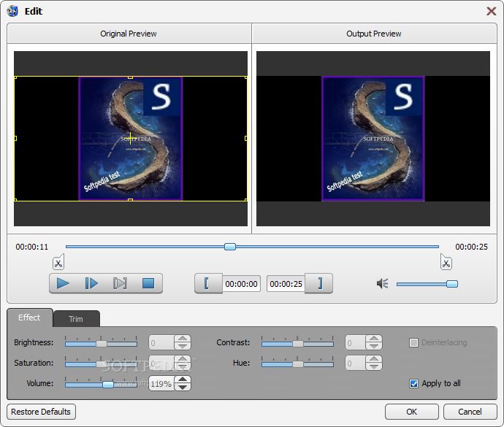
Task: Click the Cancel button
Action: pyautogui.click(x=470, y=412)
